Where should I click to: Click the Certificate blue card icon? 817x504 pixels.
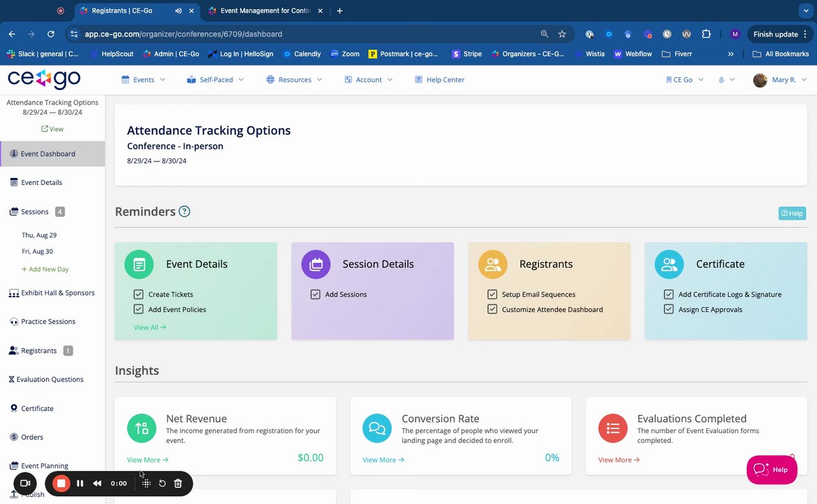point(670,264)
